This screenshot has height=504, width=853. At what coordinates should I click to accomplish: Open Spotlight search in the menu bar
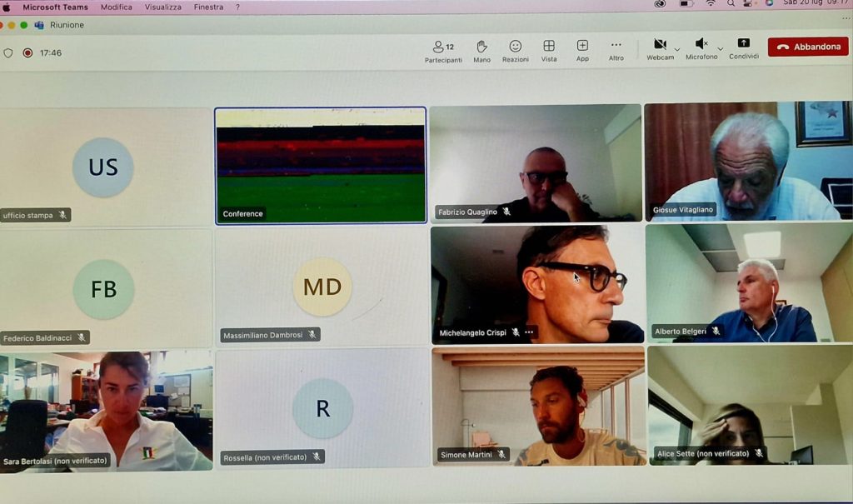click(x=731, y=4)
